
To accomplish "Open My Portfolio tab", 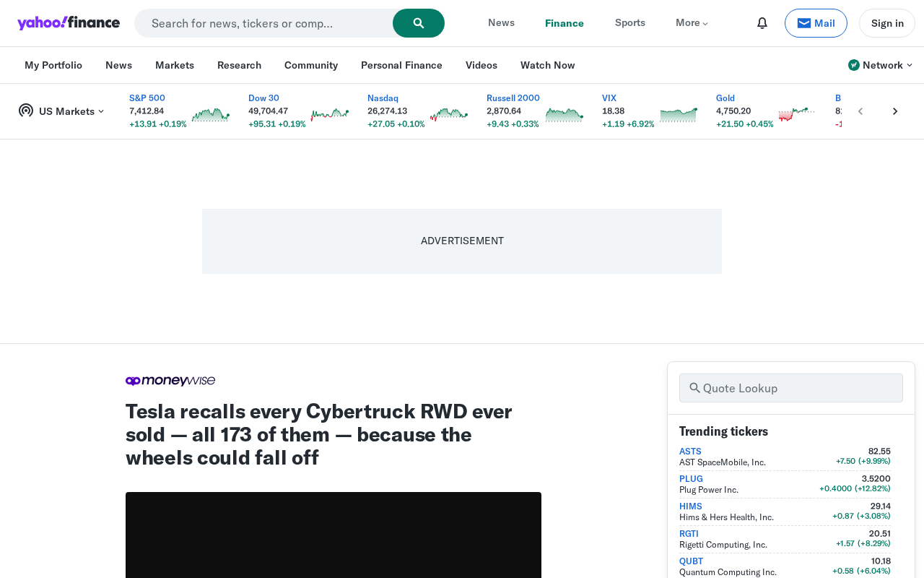I will (x=53, y=65).
